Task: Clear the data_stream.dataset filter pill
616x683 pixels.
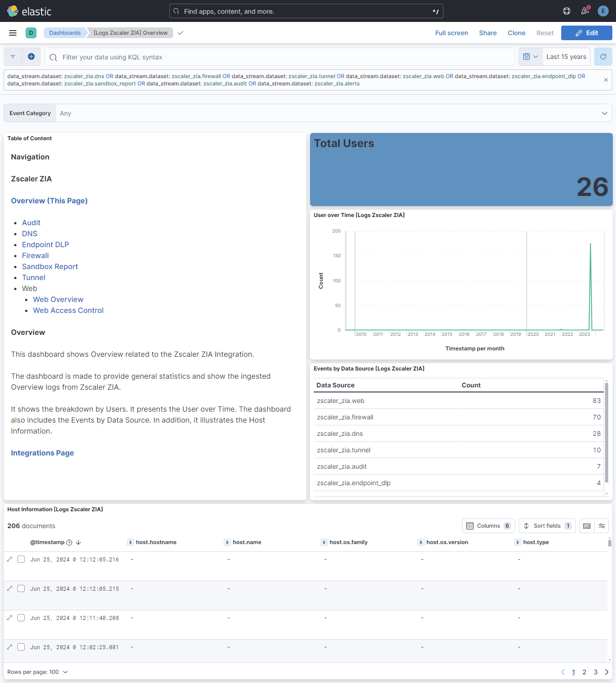Action: (x=606, y=80)
